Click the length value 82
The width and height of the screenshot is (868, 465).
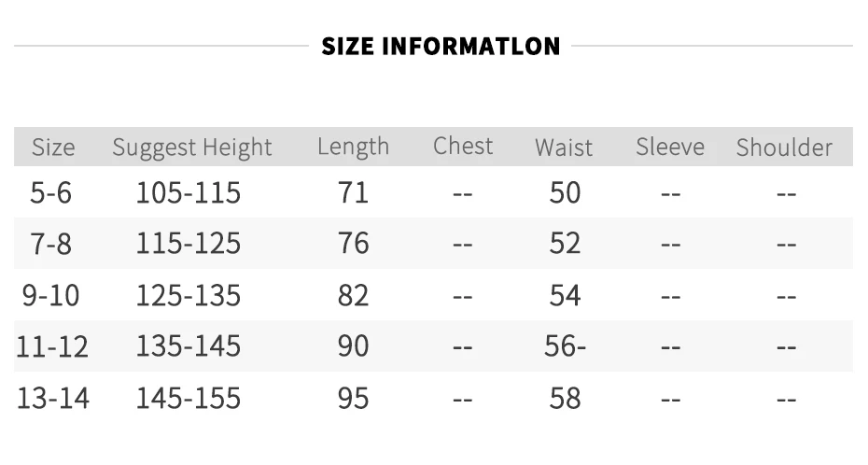click(354, 295)
